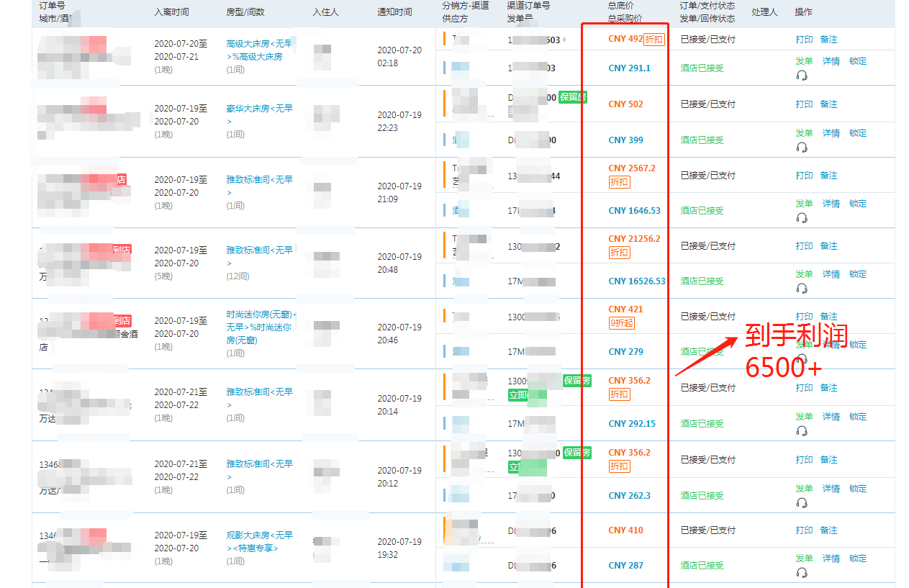Click the 操作 column header
This screenshot has width=909, height=588.
pos(803,12)
